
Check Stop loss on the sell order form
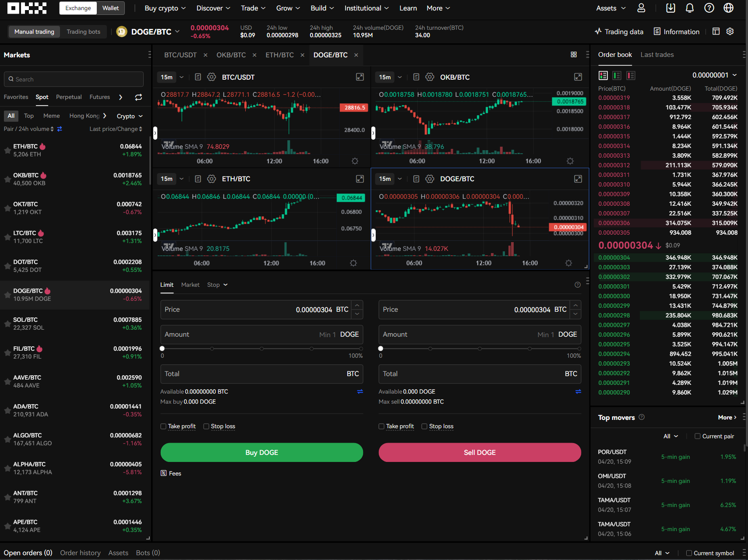click(424, 426)
